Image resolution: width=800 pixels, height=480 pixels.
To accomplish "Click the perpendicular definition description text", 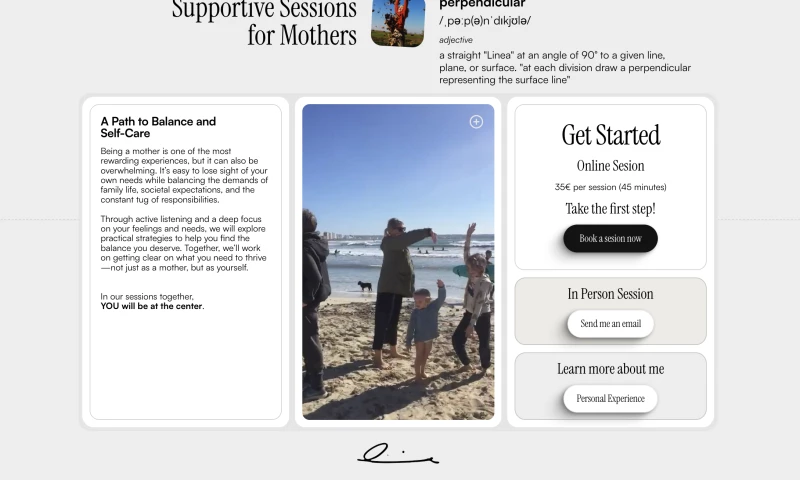I will click(565, 67).
